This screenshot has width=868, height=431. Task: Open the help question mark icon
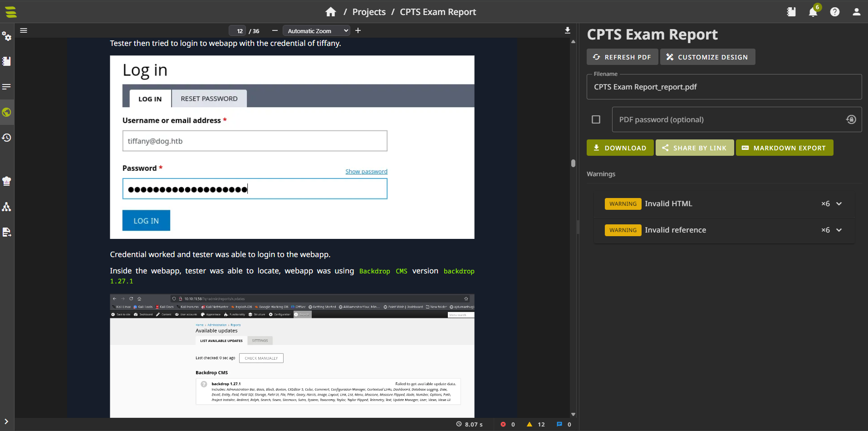coord(834,12)
